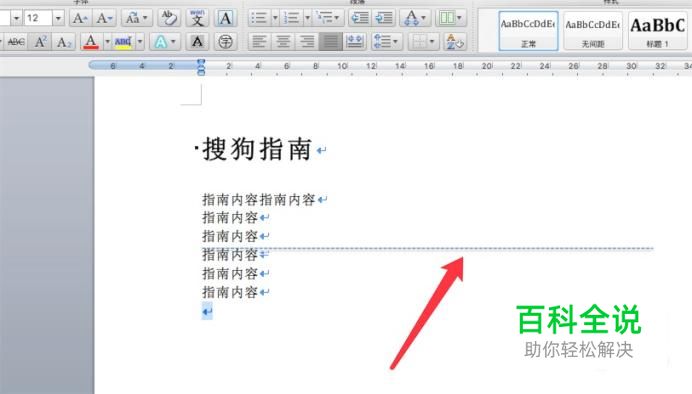Click the Distributed alignment icon
This screenshot has height=394, width=692.
tap(355, 42)
